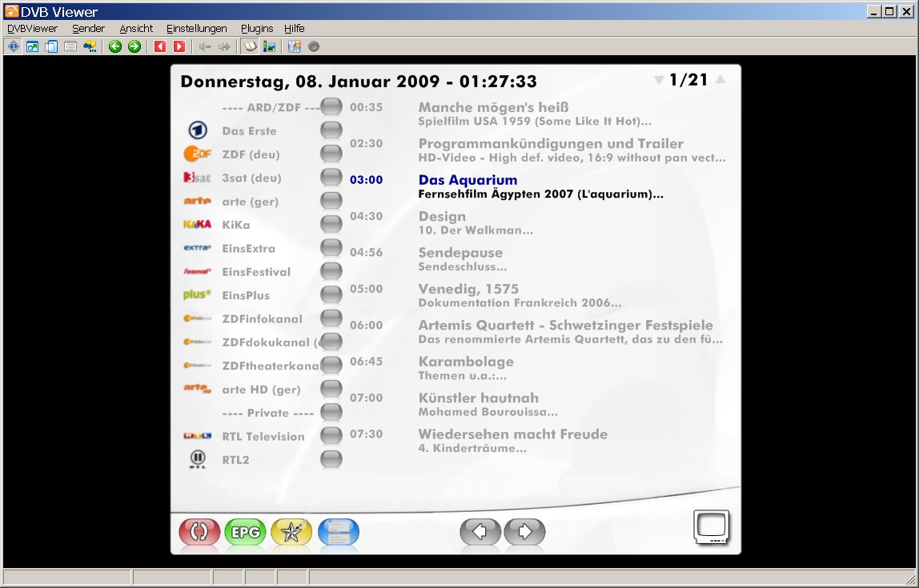This screenshot has width=919, height=588.
Task: Open the Einstellungen menu
Action: 196,28
